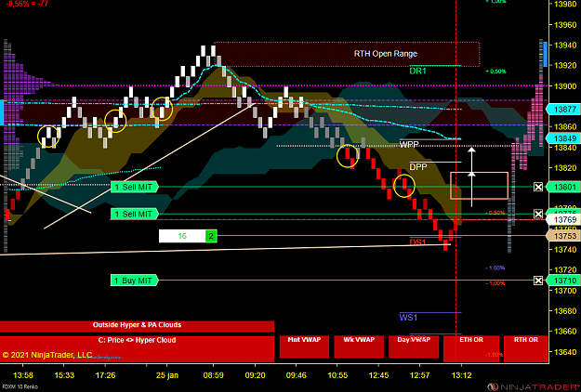
Task: Click the RTH Open Range label
Action: pyautogui.click(x=386, y=54)
